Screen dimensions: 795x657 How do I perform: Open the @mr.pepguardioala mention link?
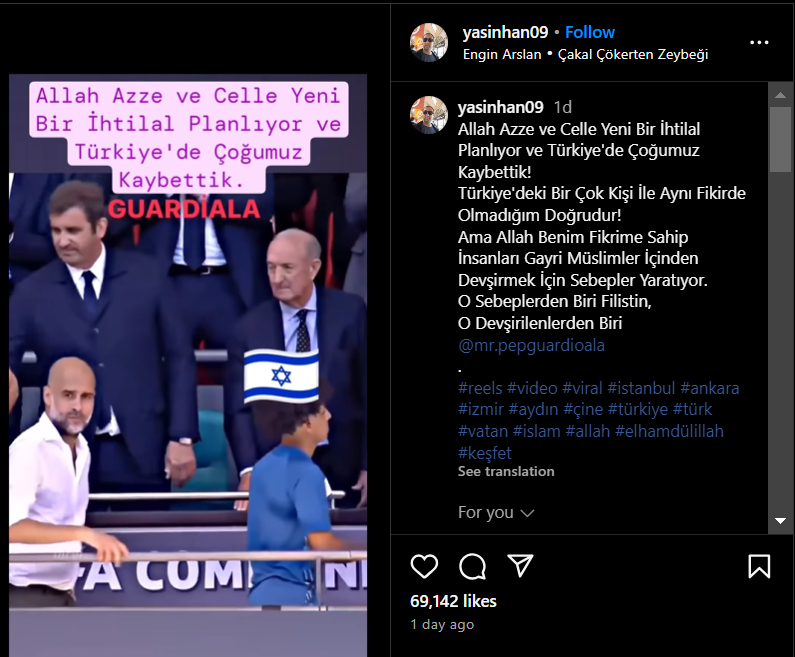coord(531,345)
